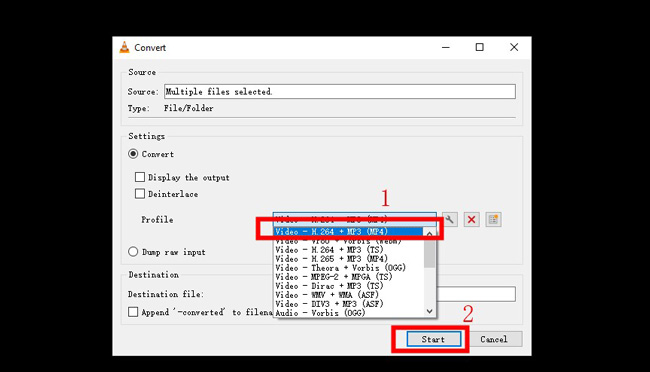Screen dimensions: 650x372
Task: Check Append '-converted' to filename
Action: [133, 312]
